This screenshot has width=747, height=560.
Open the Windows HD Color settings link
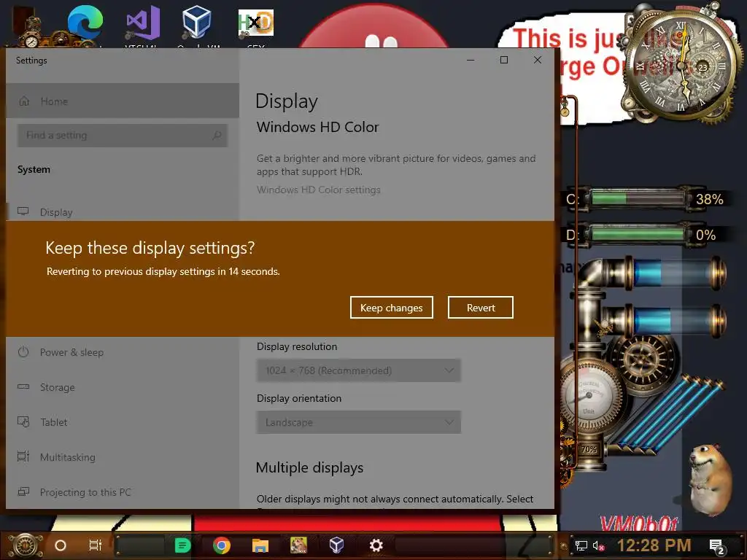click(x=318, y=190)
